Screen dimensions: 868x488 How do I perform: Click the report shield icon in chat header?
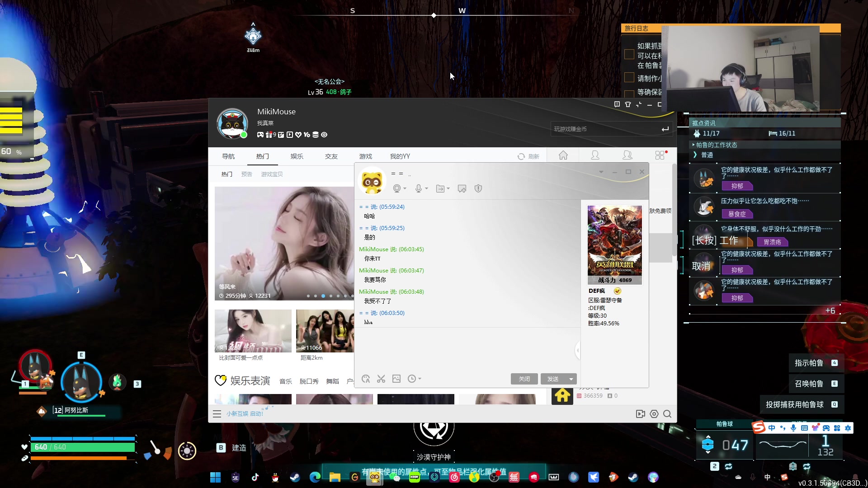pyautogui.click(x=478, y=188)
